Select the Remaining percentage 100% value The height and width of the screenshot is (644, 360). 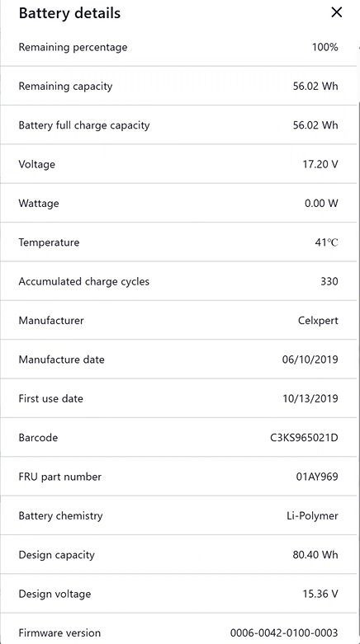point(324,47)
